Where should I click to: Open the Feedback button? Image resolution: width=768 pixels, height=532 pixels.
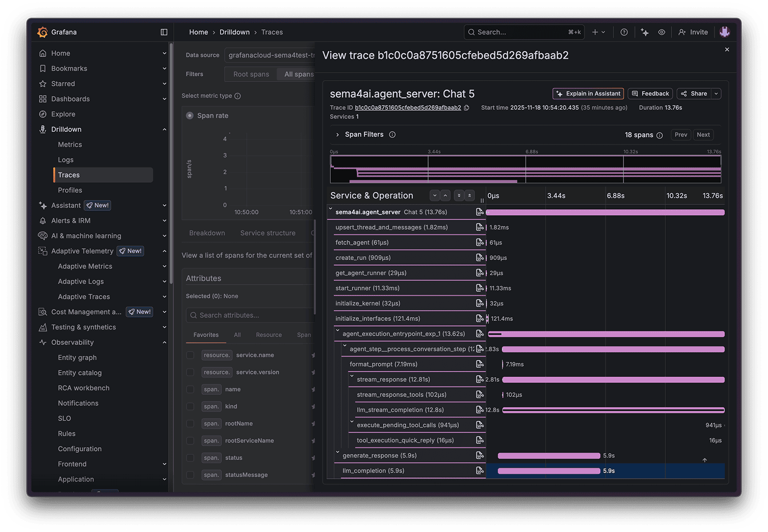[x=650, y=94]
